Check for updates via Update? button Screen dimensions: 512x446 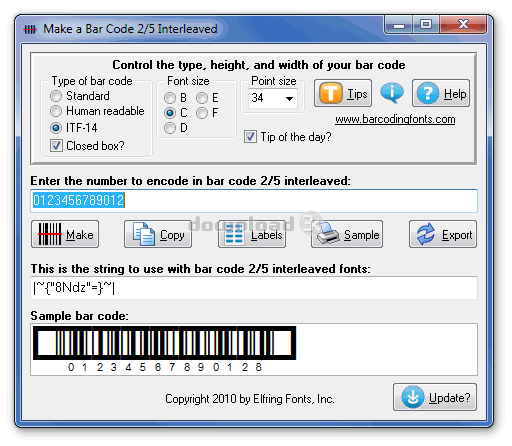click(x=435, y=397)
